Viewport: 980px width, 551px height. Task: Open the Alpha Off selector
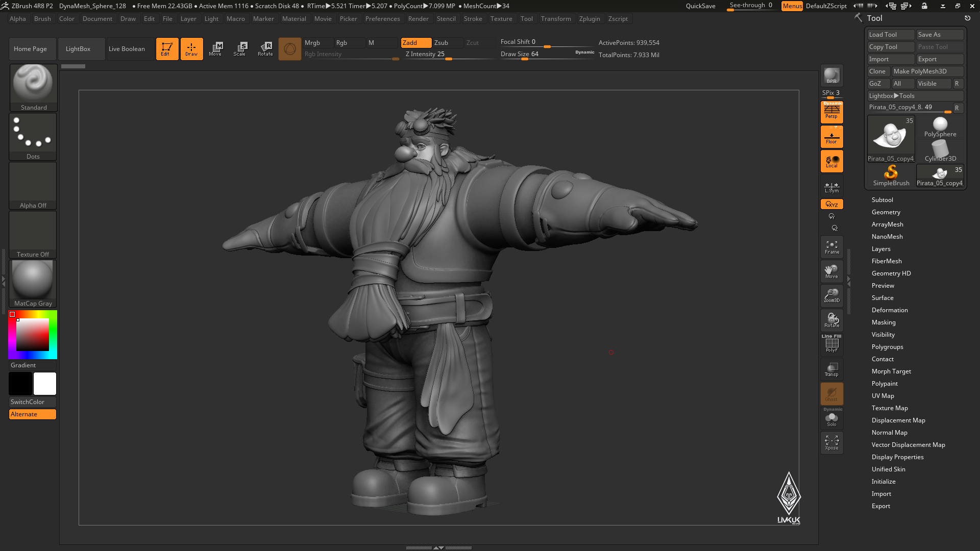pyautogui.click(x=33, y=185)
